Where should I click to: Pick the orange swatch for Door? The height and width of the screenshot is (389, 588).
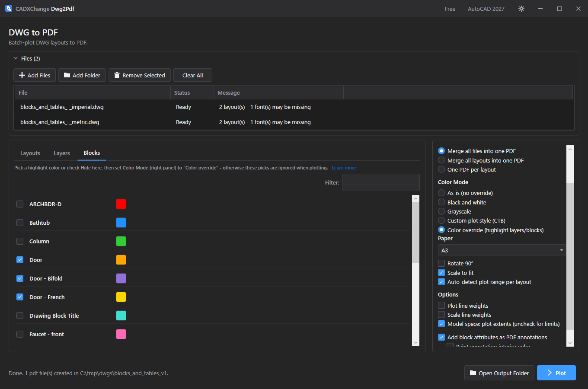(121, 260)
